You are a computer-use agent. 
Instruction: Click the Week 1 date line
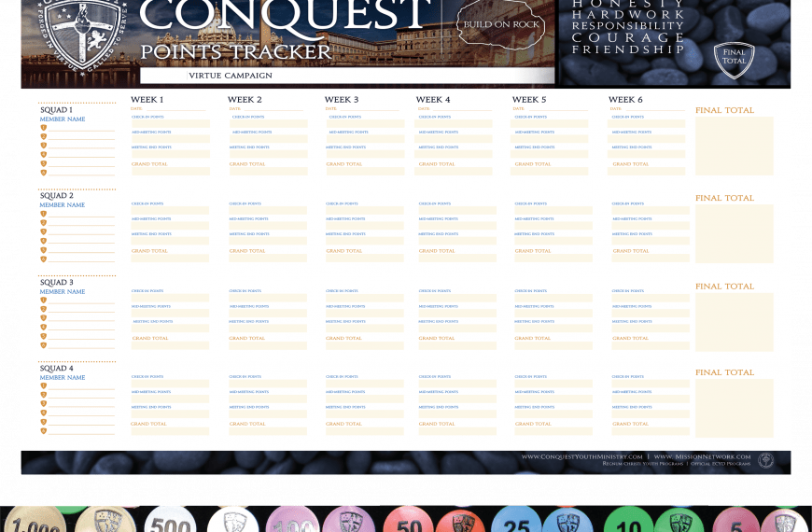point(170,109)
